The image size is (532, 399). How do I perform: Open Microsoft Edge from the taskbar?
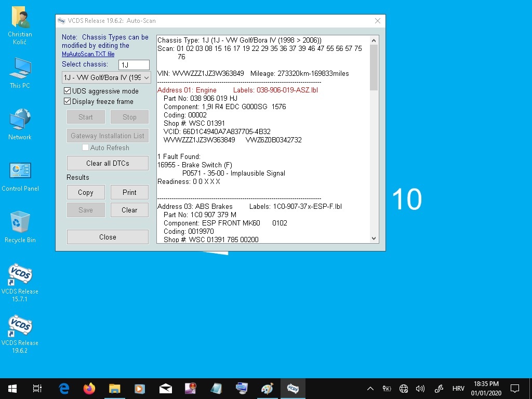click(64, 389)
